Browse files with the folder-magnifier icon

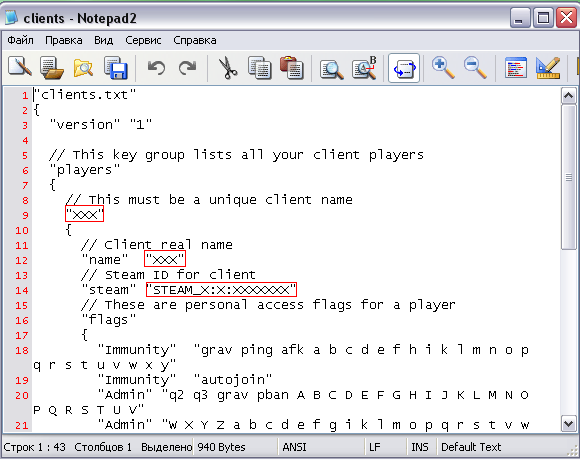coord(84,68)
